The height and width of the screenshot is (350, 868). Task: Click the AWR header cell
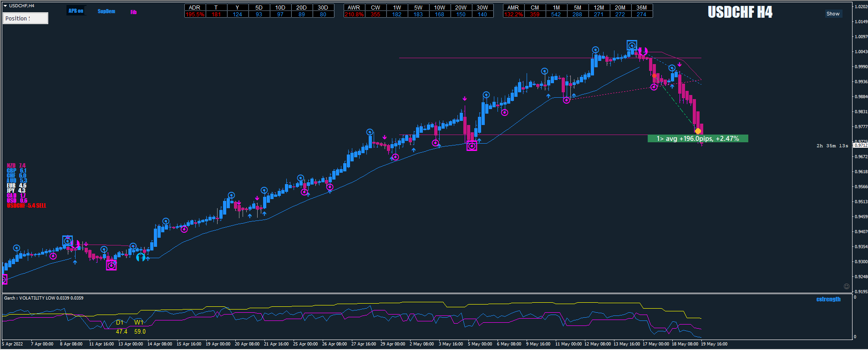point(354,8)
